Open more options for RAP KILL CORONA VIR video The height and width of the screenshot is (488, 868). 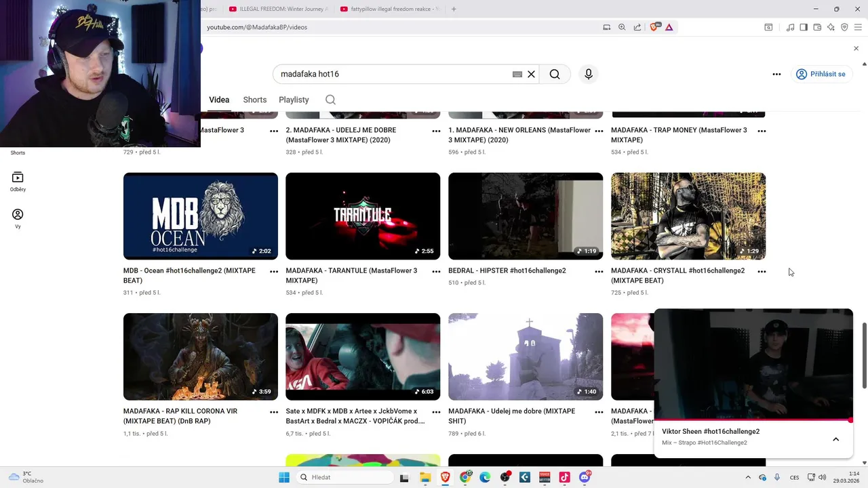click(x=274, y=412)
